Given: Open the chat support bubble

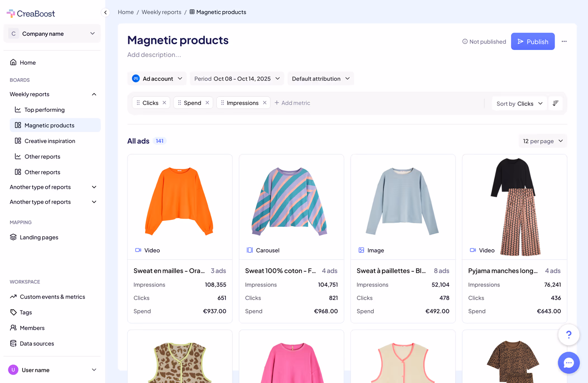Looking at the screenshot, I should point(568,363).
